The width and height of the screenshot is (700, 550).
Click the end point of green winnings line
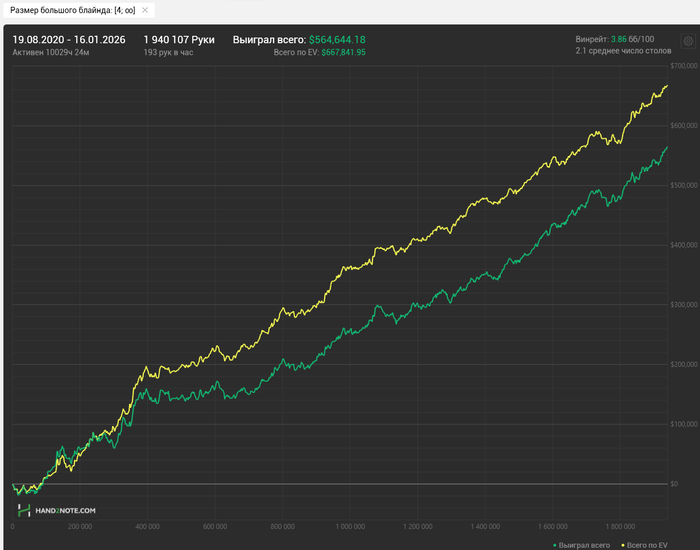tap(667, 147)
